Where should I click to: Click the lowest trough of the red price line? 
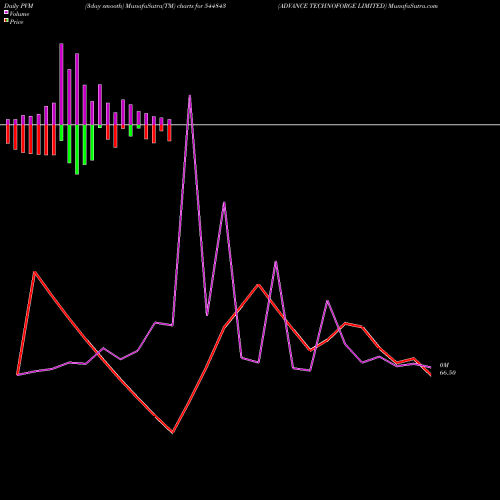click(x=172, y=432)
